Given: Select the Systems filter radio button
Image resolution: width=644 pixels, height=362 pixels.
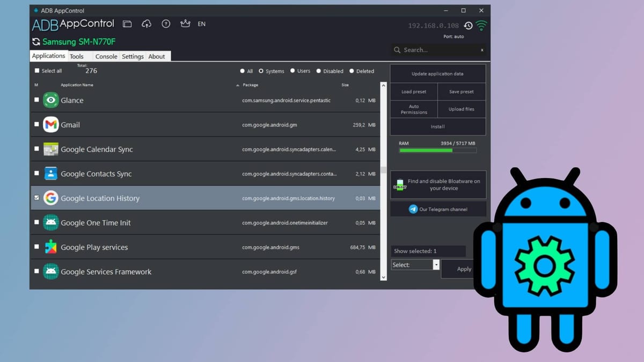Looking at the screenshot, I should point(261,71).
